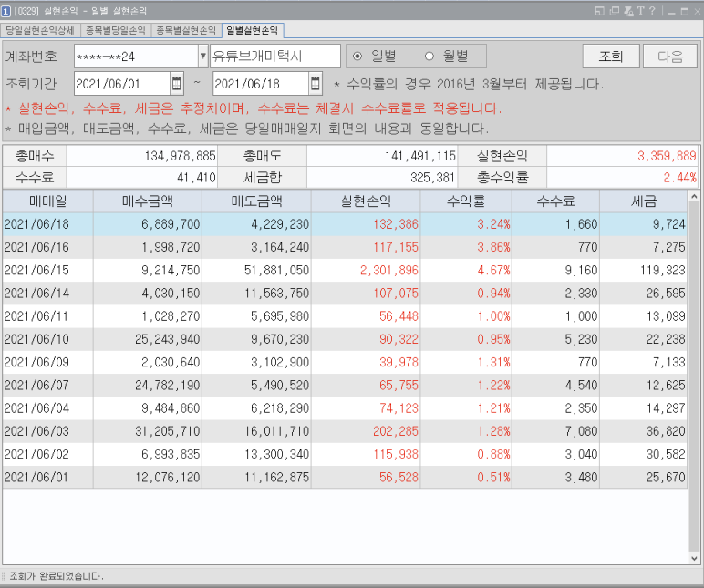Open help question mark icon
This screenshot has height=588, width=704.
(652, 11)
